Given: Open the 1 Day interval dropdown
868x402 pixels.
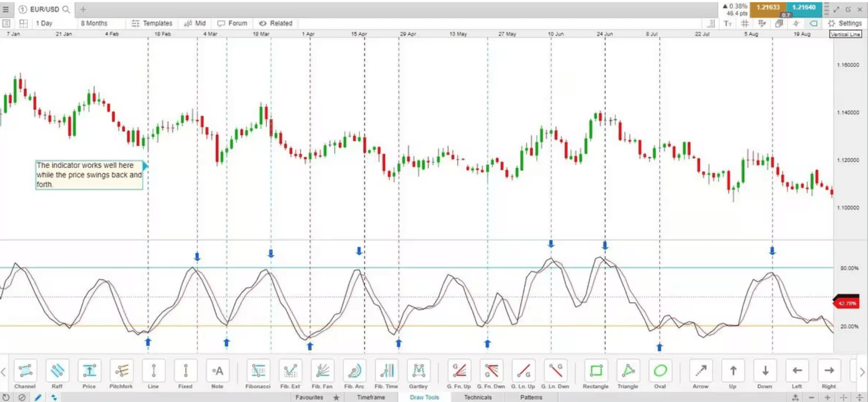Looking at the screenshot, I should point(44,23).
